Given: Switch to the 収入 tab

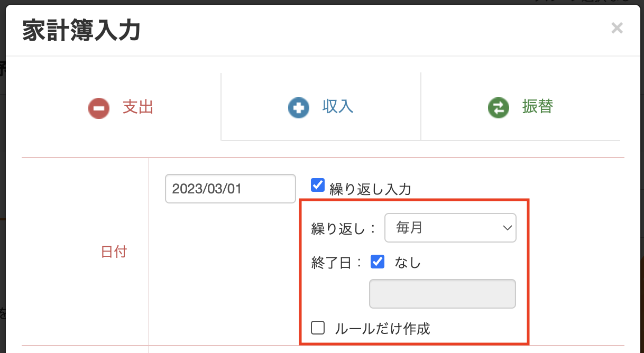Looking at the screenshot, I should point(321,107).
